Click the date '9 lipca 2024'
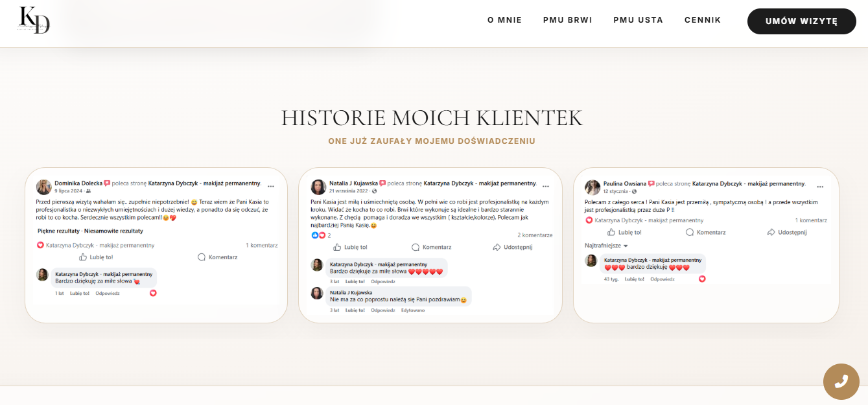Screen dimensions: 868x405 pos(69,191)
